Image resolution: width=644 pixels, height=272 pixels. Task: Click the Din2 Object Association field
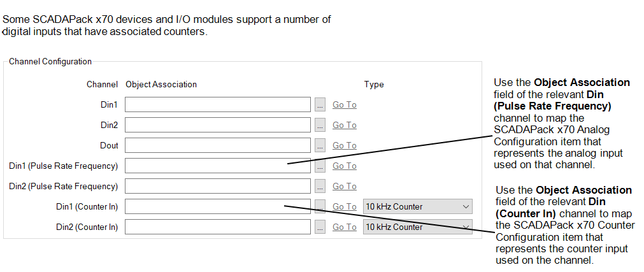pyautogui.click(x=217, y=125)
